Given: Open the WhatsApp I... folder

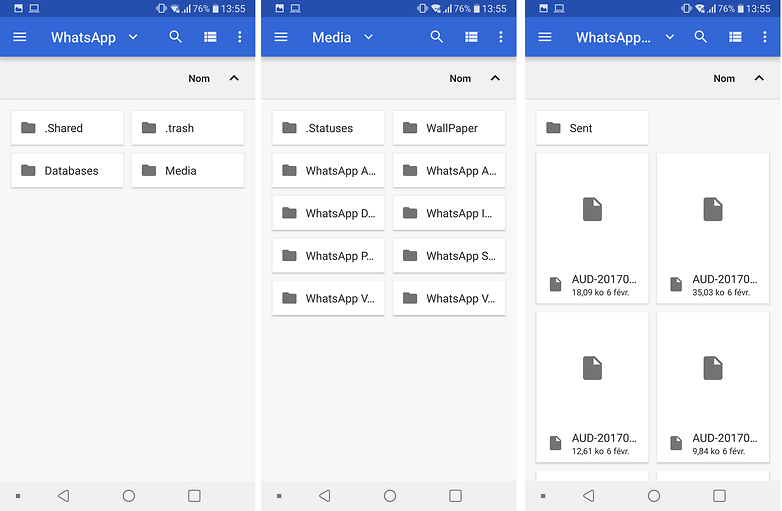Looking at the screenshot, I should [449, 213].
